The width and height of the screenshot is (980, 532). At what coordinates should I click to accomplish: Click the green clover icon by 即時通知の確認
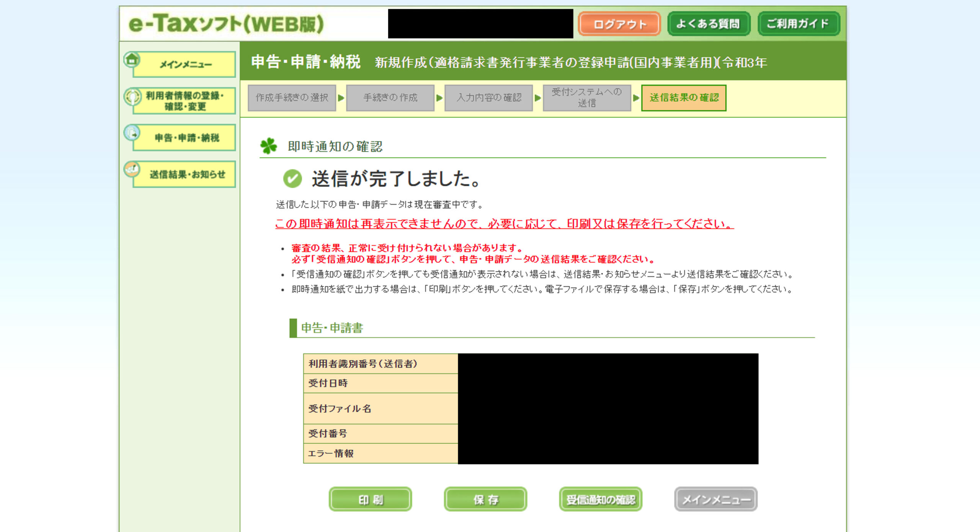[x=269, y=146]
